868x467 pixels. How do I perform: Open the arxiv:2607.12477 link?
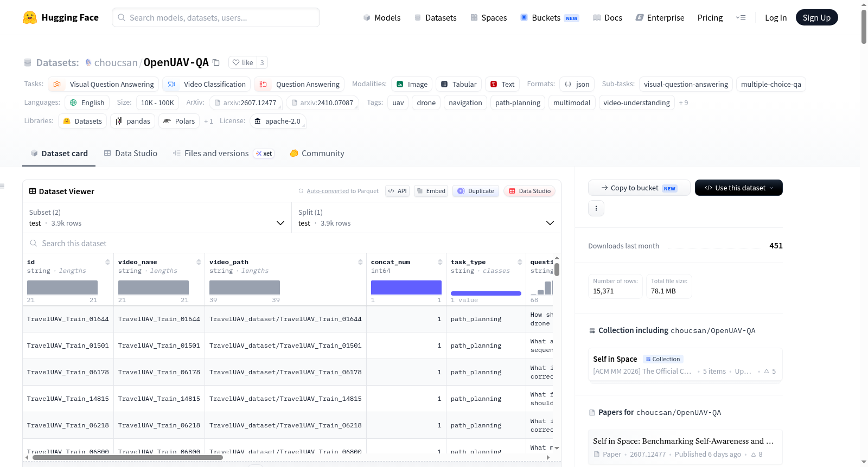[246, 103]
